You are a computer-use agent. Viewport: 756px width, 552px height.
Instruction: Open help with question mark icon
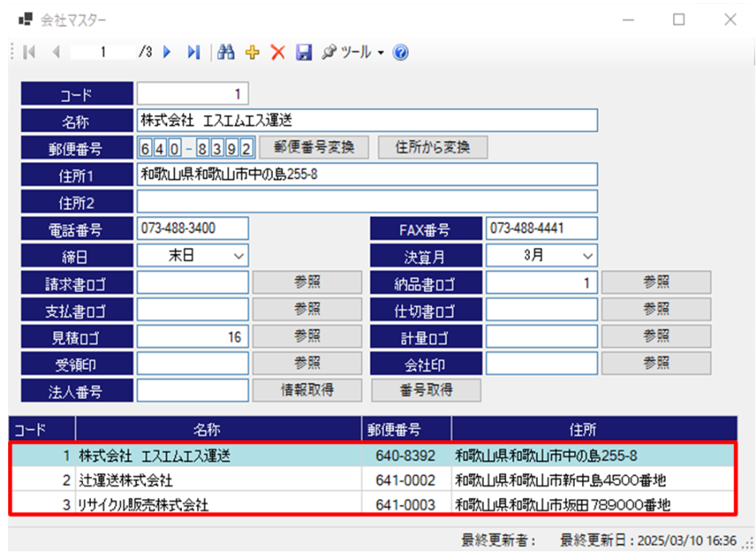[x=401, y=52]
